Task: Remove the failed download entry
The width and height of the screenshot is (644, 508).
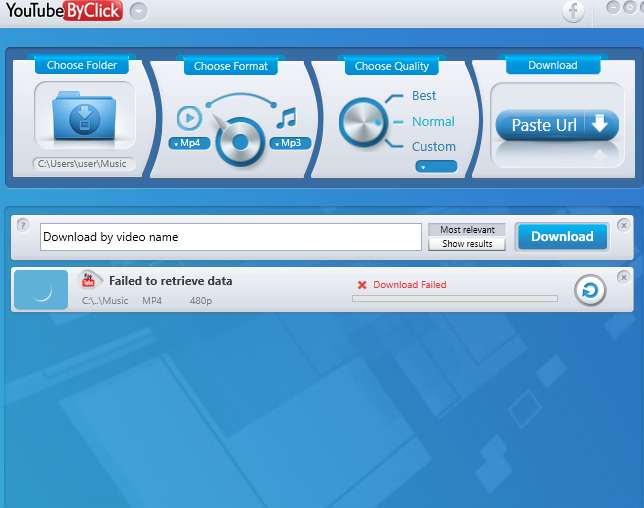Action: 623,277
